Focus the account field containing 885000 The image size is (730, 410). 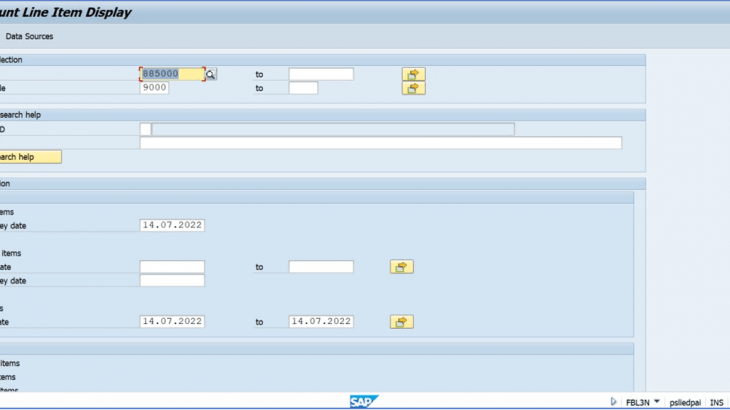pyautogui.click(x=172, y=74)
